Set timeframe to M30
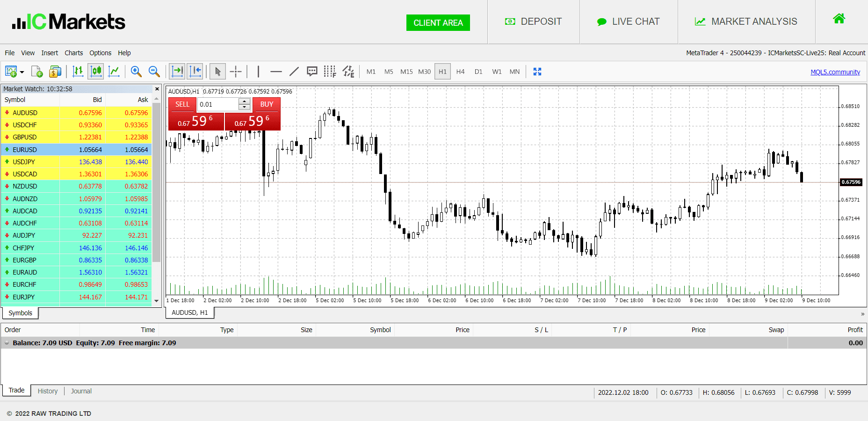The width and height of the screenshot is (868, 421). tap(424, 72)
